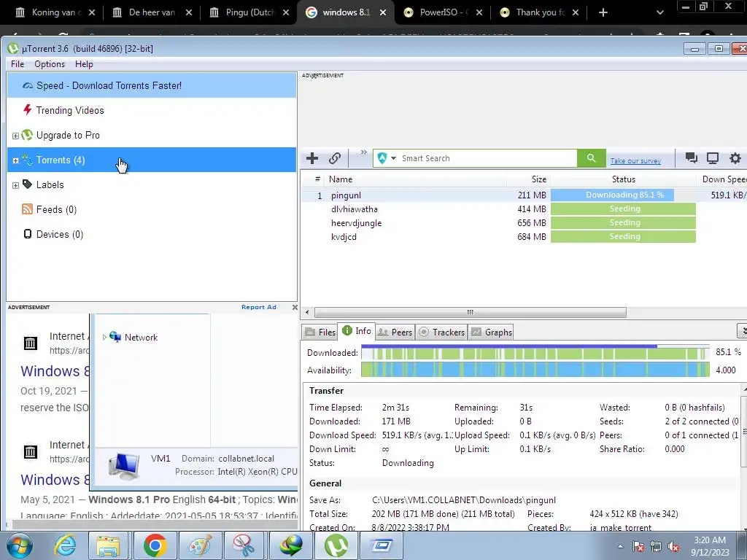Select Speed - Download Torrents Faster item
This screenshot has width=747, height=560.
coord(152,86)
